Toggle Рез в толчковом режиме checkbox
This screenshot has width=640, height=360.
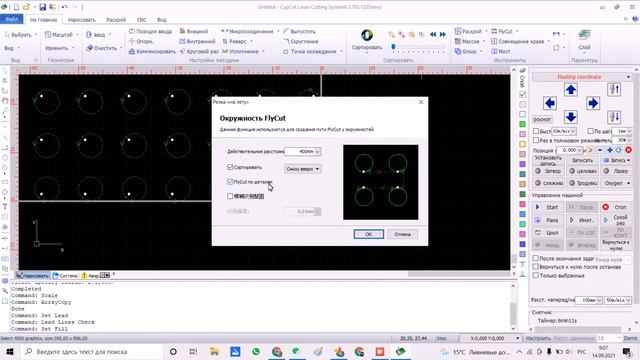pyautogui.click(x=536, y=140)
